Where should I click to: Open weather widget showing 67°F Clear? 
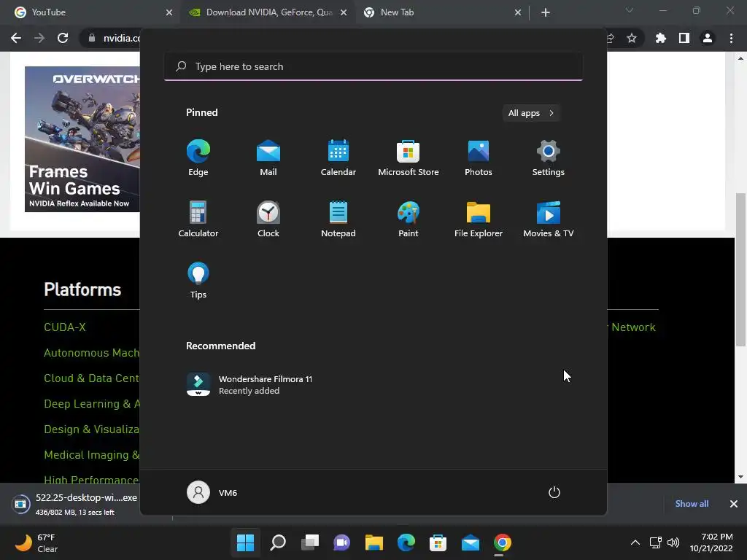(x=36, y=542)
